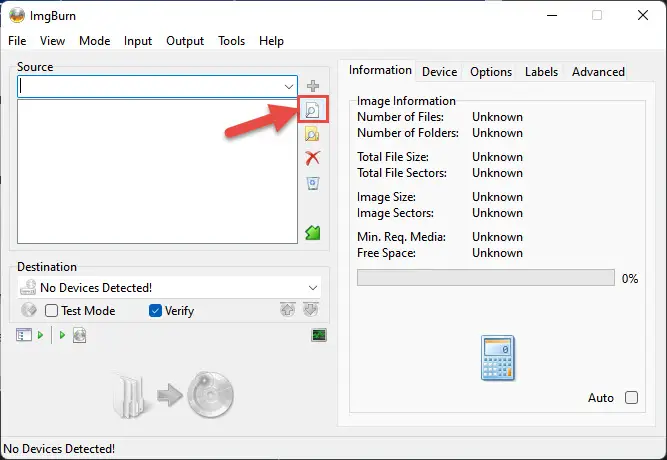Click disc icon left of Test Mode
Screen dimensions: 667x460
pos(29,310)
